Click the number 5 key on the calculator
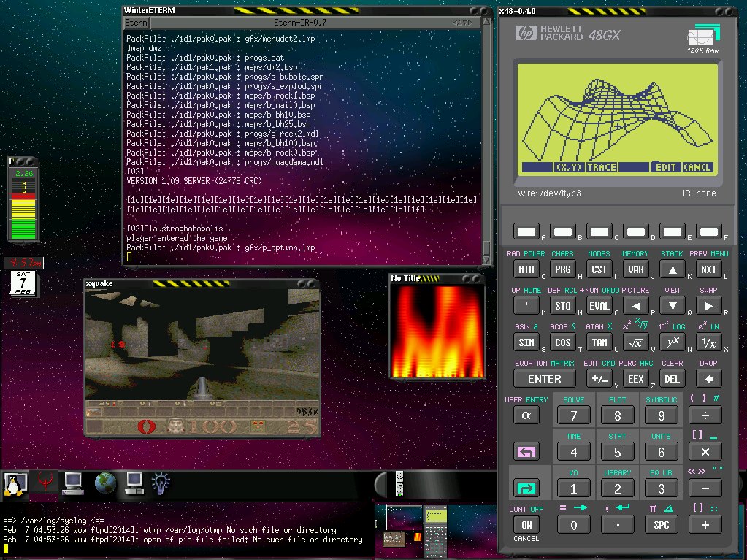The width and height of the screenshot is (747, 560). pos(618,451)
